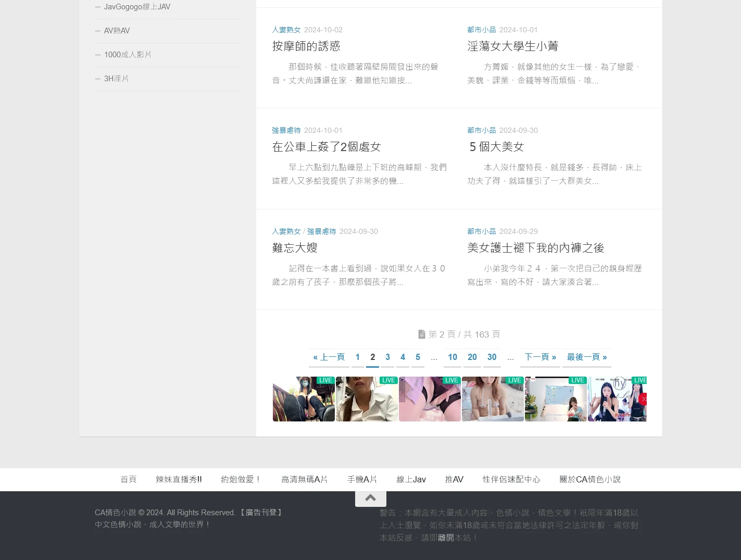Open page 1 of the listing

coord(357,357)
